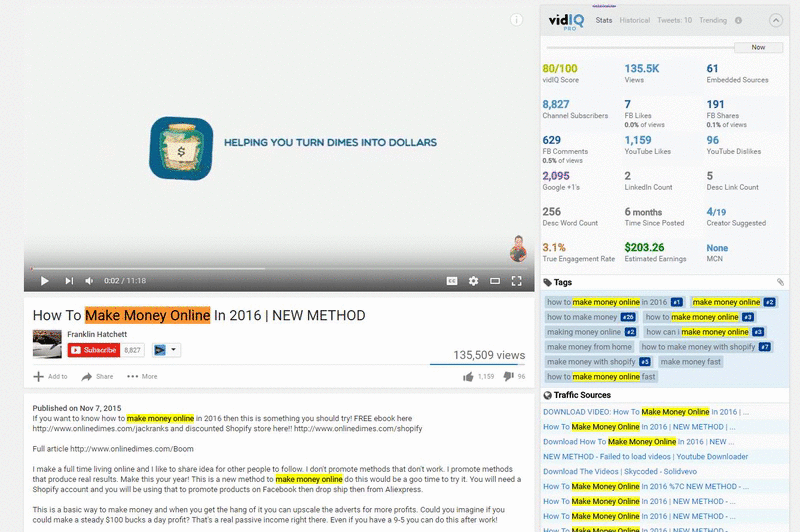Screen dimensions: 800x532
Task: Click the onlinedimes jar logo in video
Action: point(181,148)
